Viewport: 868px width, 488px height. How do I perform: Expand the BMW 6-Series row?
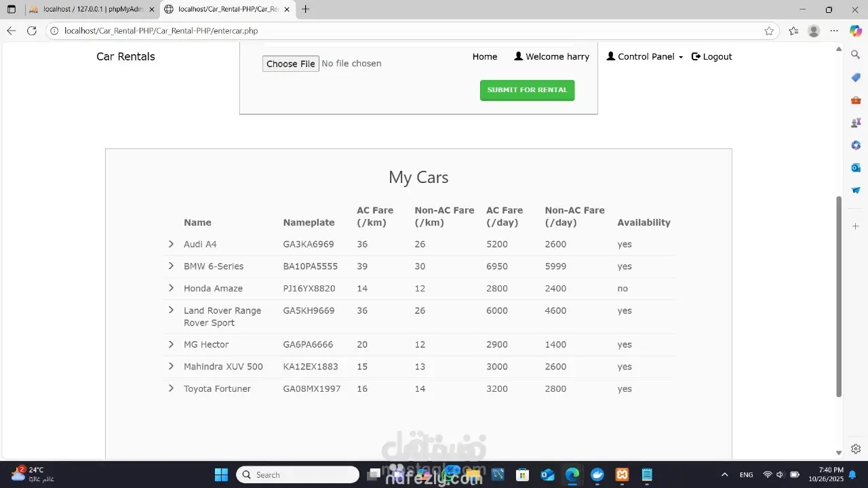[x=171, y=266]
